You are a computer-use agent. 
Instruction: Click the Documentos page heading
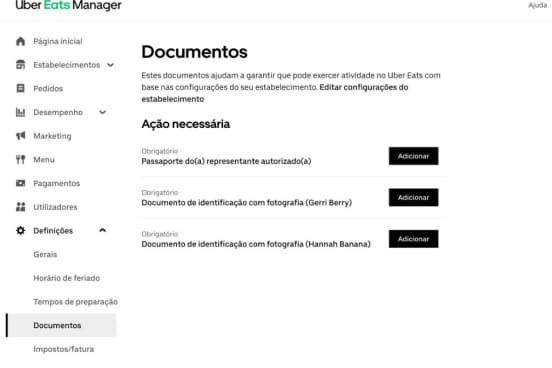point(194,52)
